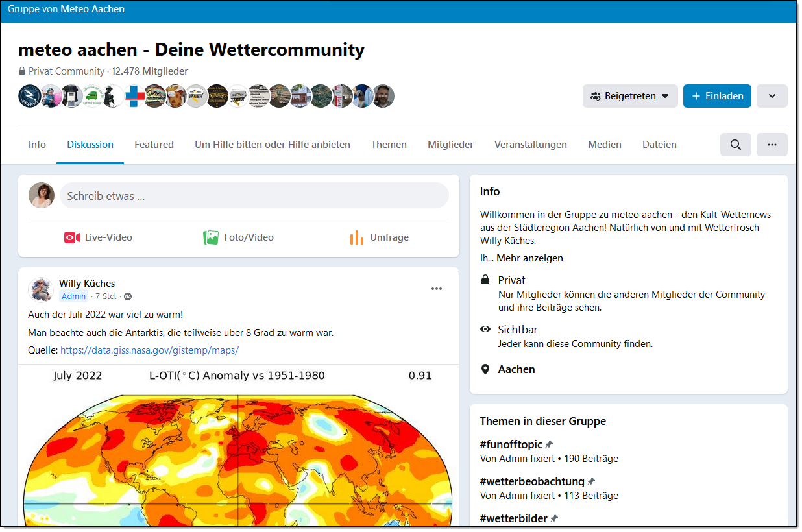The image size is (802, 532).
Task: Click the 12.478 Mitglieder count
Action: [x=150, y=71]
